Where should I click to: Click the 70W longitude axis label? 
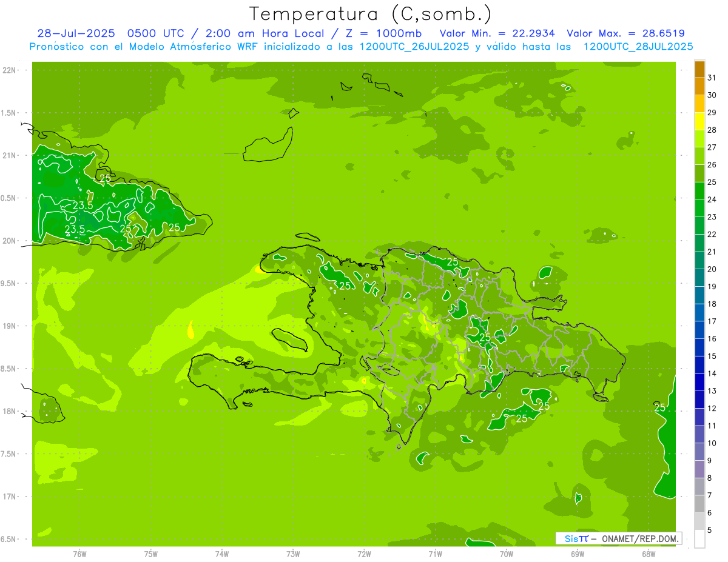(507, 554)
